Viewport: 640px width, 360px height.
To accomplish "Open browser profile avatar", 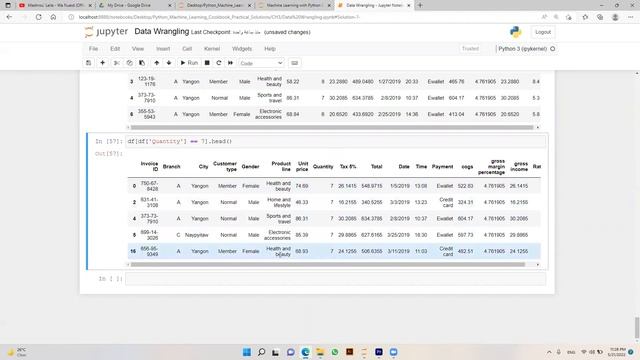I will 615,17.
